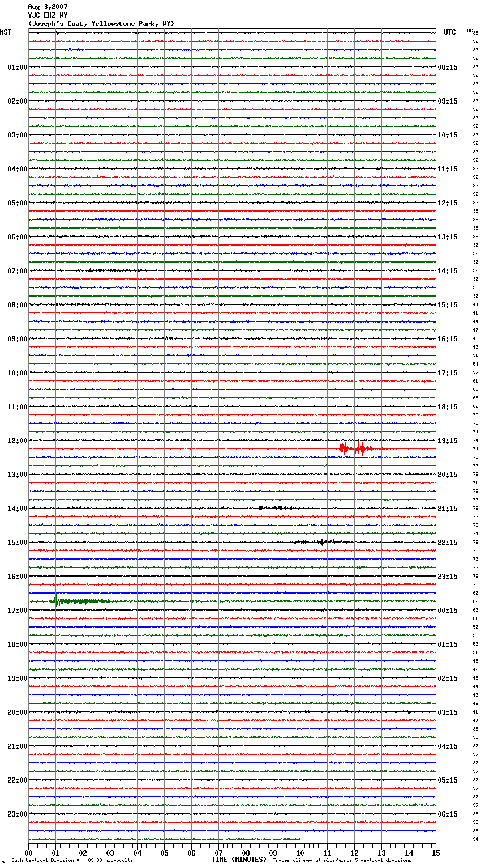Select the 06:00 MST hour label
This screenshot has width=481, height=868.
[x=18, y=237]
